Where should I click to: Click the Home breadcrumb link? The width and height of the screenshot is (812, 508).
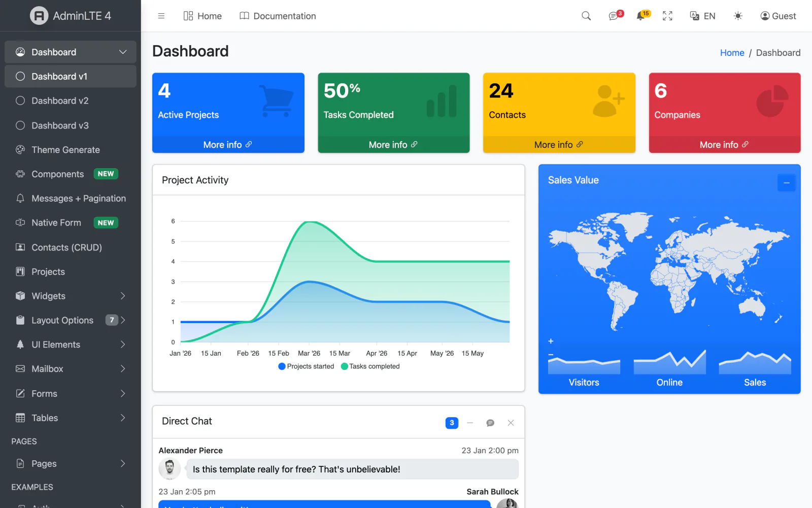click(x=732, y=53)
